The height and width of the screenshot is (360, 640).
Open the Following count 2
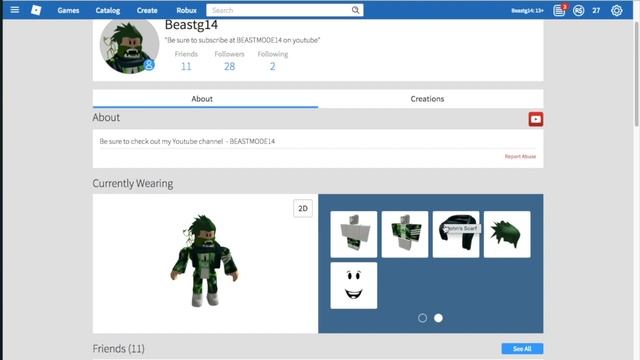point(273,66)
